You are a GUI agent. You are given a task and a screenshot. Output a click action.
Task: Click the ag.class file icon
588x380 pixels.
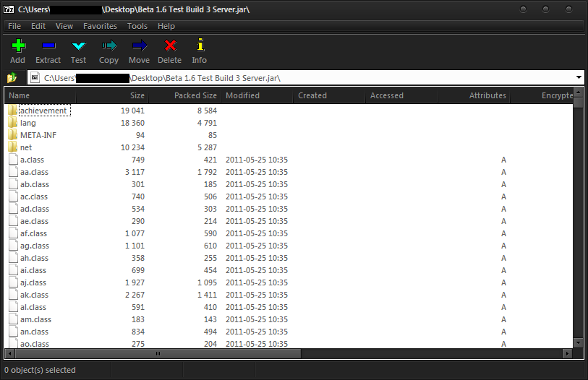[14, 246]
